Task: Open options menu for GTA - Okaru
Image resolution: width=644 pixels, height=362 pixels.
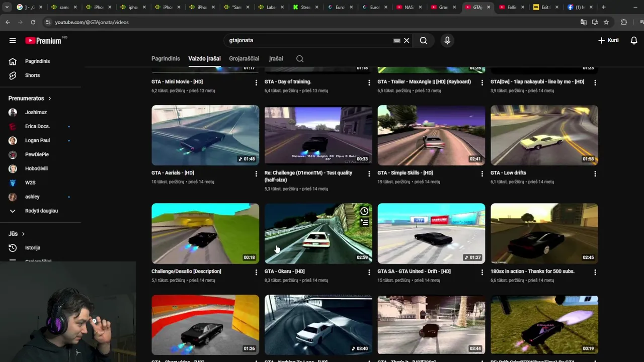Action: (369, 272)
